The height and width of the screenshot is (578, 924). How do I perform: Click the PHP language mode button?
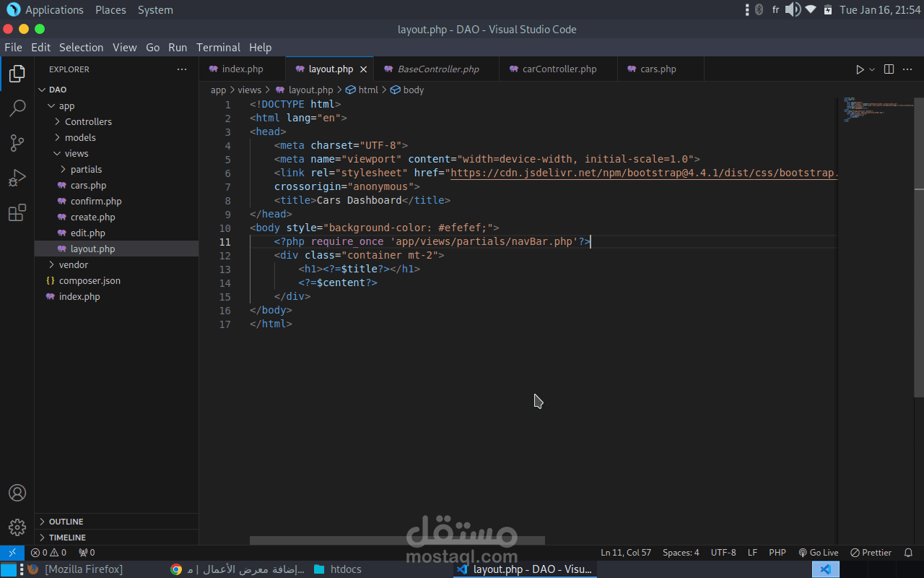(x=777, y=553)
